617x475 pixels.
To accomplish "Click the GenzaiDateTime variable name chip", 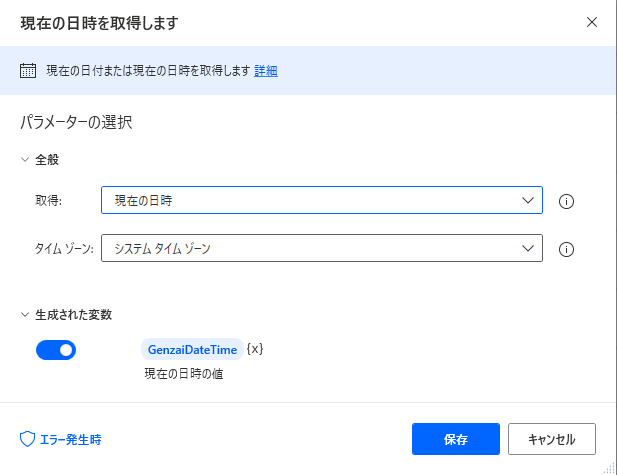I will click(x=193, y=349).
